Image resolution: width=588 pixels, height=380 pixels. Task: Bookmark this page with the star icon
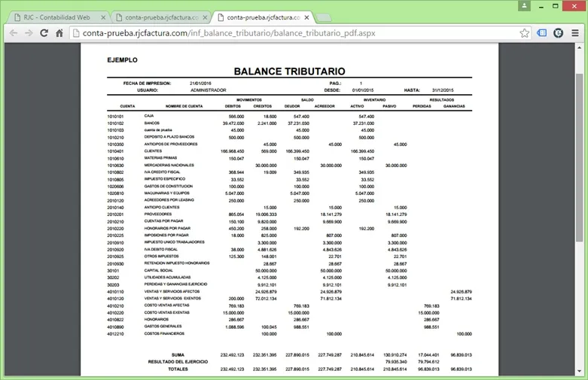coord(524,33)
